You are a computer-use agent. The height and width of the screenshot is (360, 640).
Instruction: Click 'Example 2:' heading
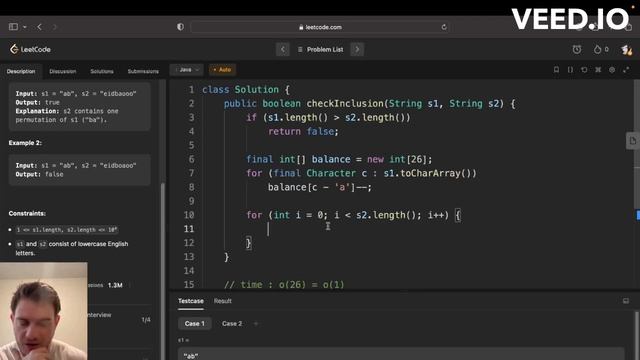click(x=25, y=143)
